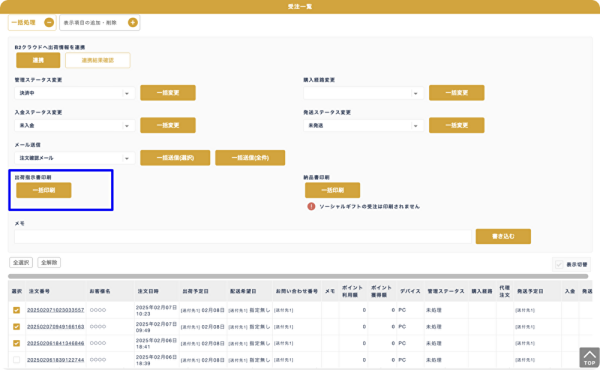Click 一括変更 next to 発送ステータス変更

[457, 125]
